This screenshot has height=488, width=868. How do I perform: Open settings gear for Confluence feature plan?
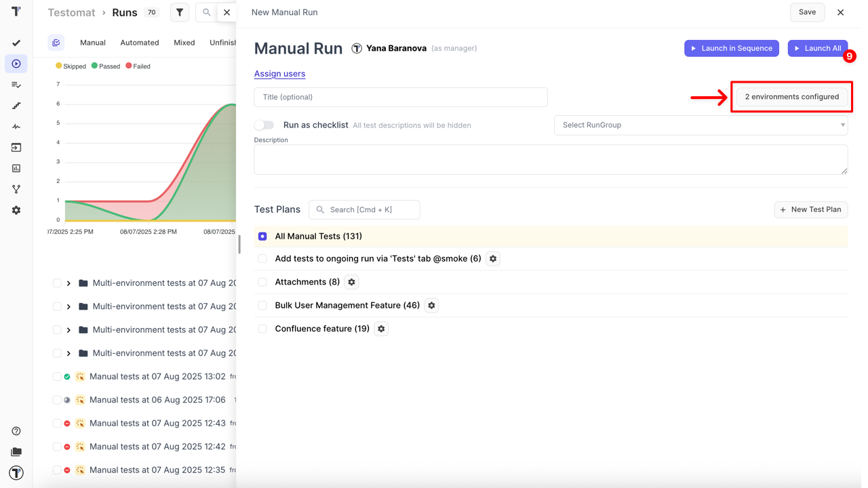point(381,329)
